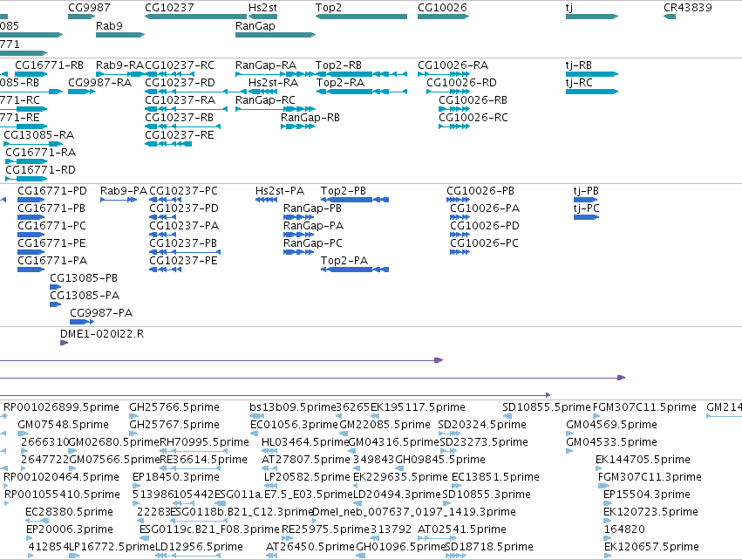Select EST RP001055410.5prime
Viewport: 742px width, 560px height.
click(x=62, y=495)
